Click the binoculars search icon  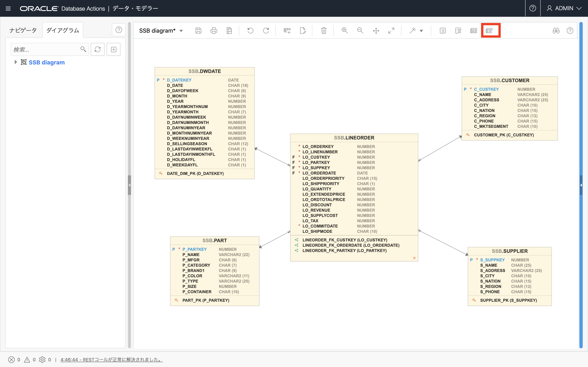click(x=556, y=31)
